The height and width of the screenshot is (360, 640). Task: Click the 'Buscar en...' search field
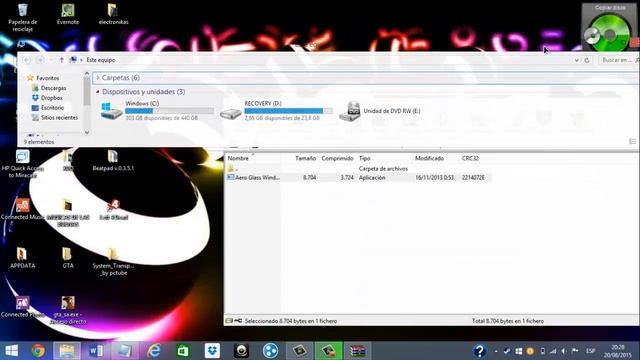[618, 60]
